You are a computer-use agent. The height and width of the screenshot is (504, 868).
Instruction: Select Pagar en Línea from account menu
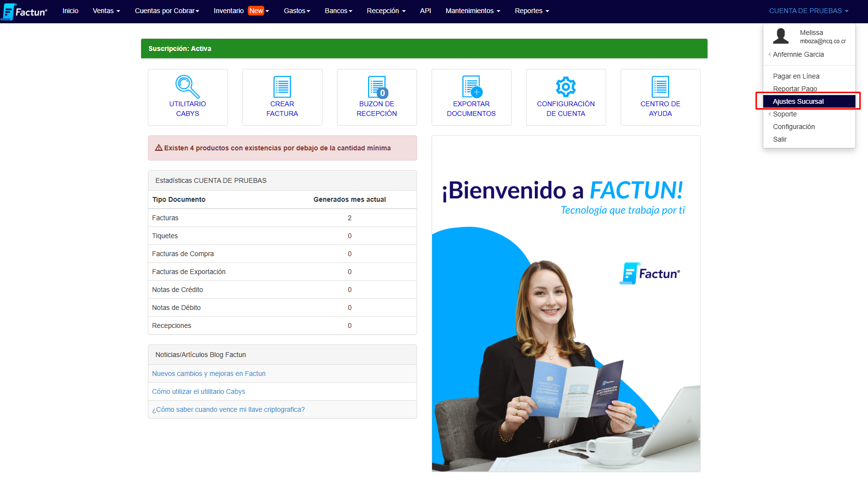(x=809, y=76)
